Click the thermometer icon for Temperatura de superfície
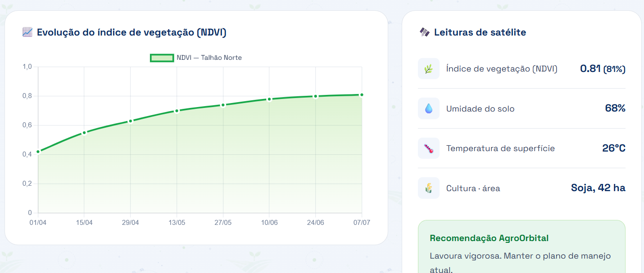 point(429,148)
